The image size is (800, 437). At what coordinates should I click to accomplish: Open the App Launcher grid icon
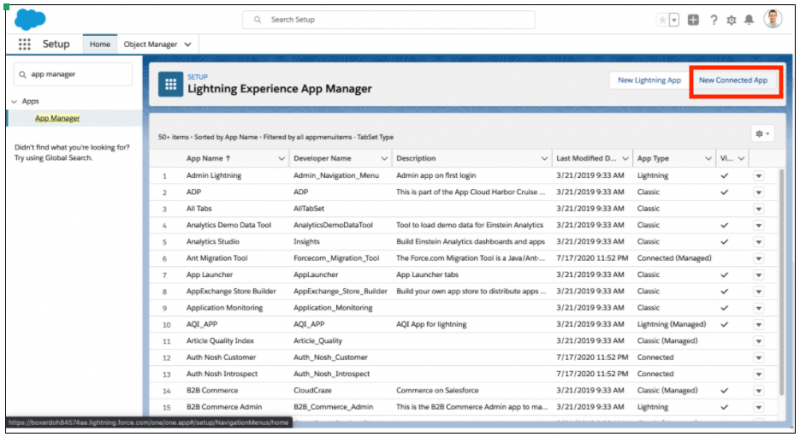pos(24,44)
